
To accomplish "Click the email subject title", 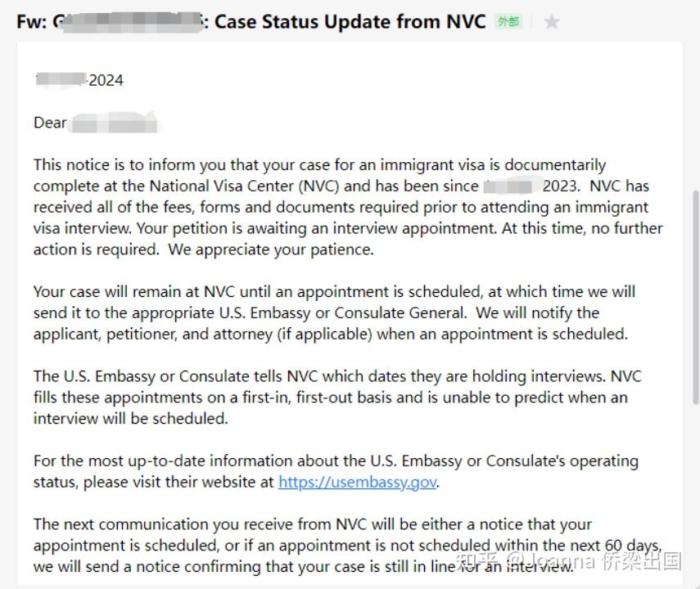I will pyautogui.click(x=350, y=22).
